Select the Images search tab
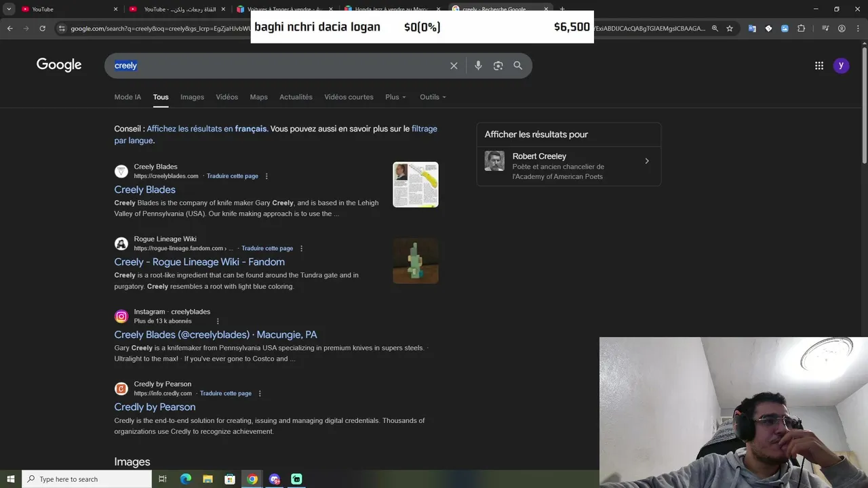 click(192, 97)
